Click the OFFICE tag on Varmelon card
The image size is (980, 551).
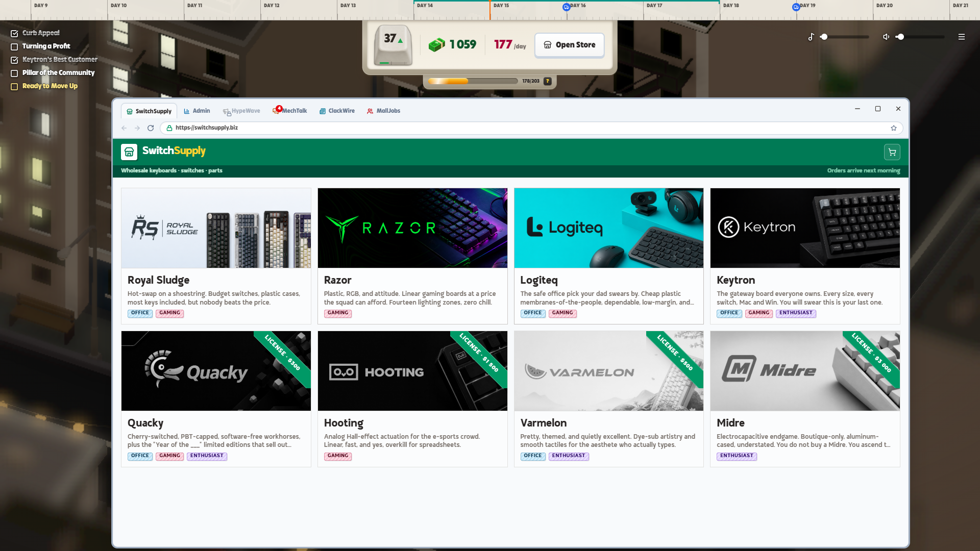[533, 456]
